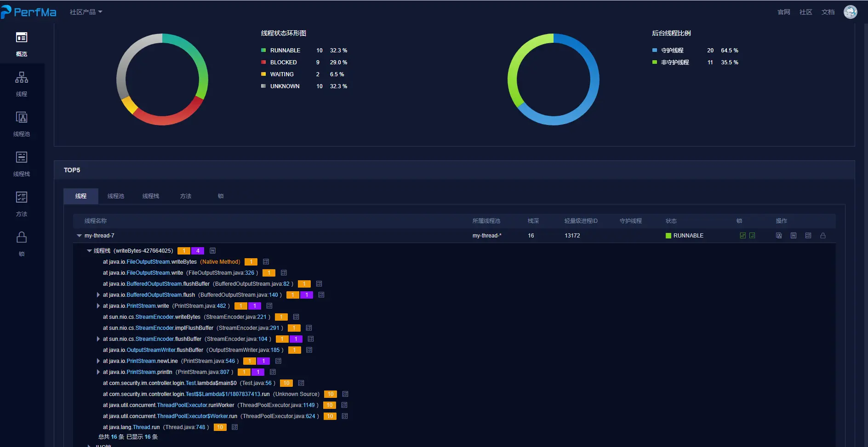Open the OutputStreamWriter class link

click(x=151, y=350)
